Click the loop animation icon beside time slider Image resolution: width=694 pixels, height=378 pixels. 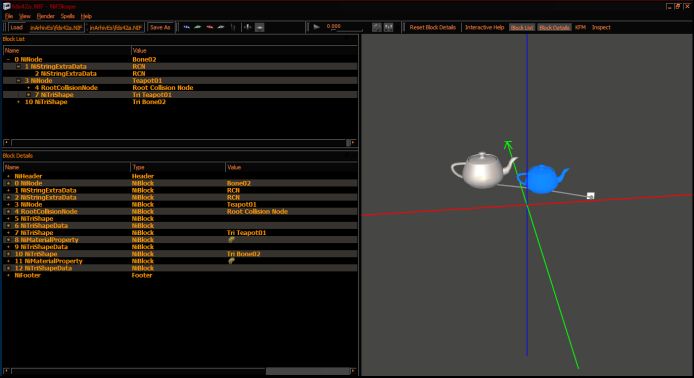[377, 27]
